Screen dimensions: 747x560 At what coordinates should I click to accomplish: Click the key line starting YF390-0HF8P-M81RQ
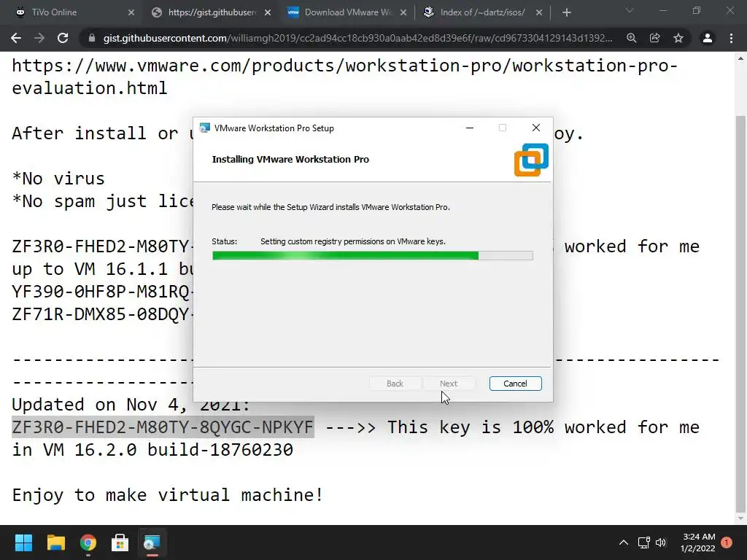pyautogui.click(x=101, y=292)
